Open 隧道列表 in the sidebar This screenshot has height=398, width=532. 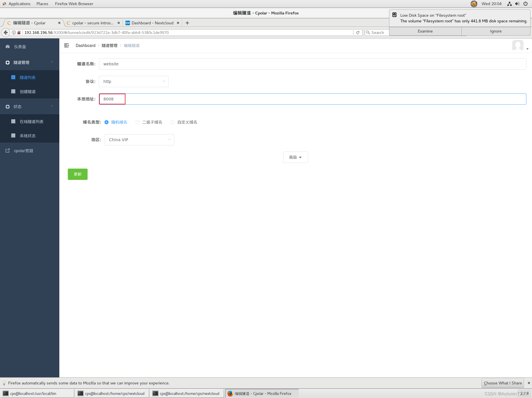pos(30,78)
